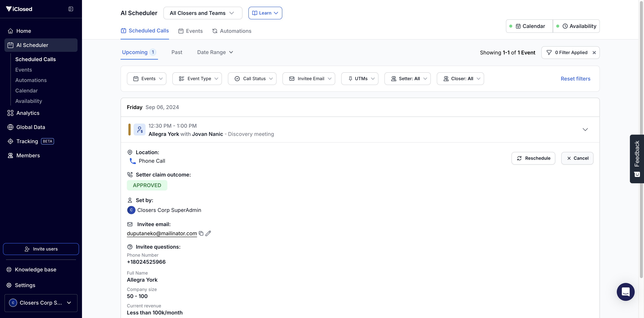Open the Availability status toggle

[576, 26]
